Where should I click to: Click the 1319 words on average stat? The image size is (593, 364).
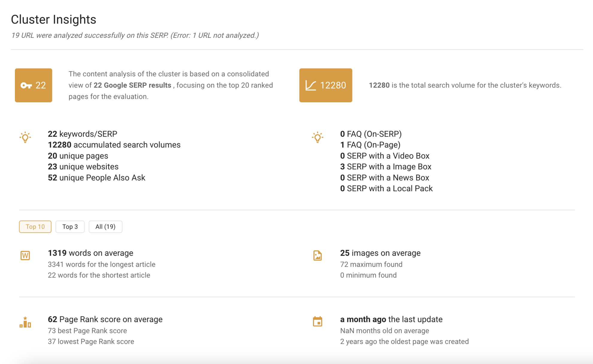coord(90,253)
